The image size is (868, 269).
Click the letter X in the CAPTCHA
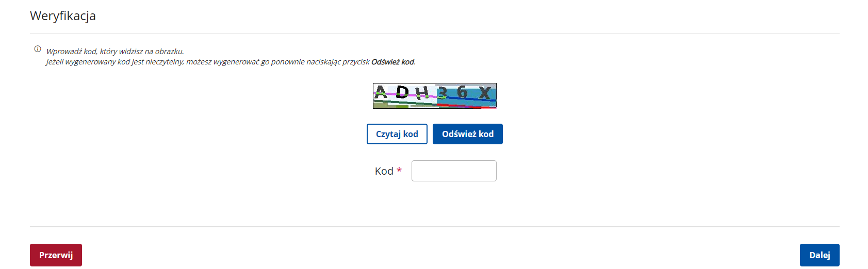tap(484, 93)
